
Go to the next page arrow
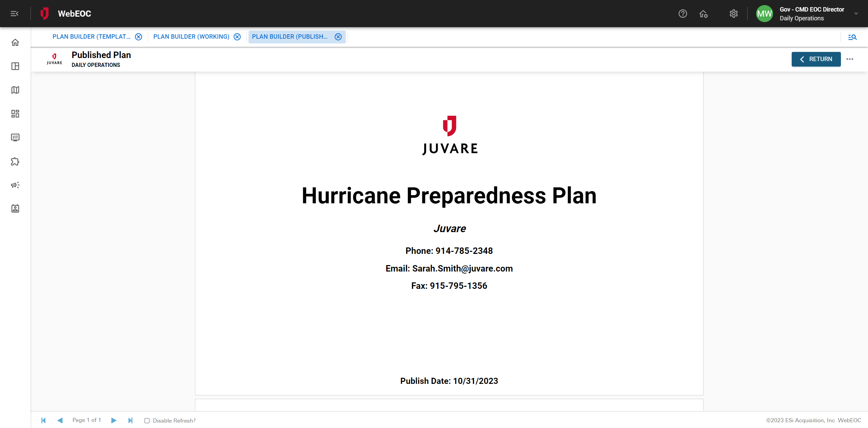(114, 421)
